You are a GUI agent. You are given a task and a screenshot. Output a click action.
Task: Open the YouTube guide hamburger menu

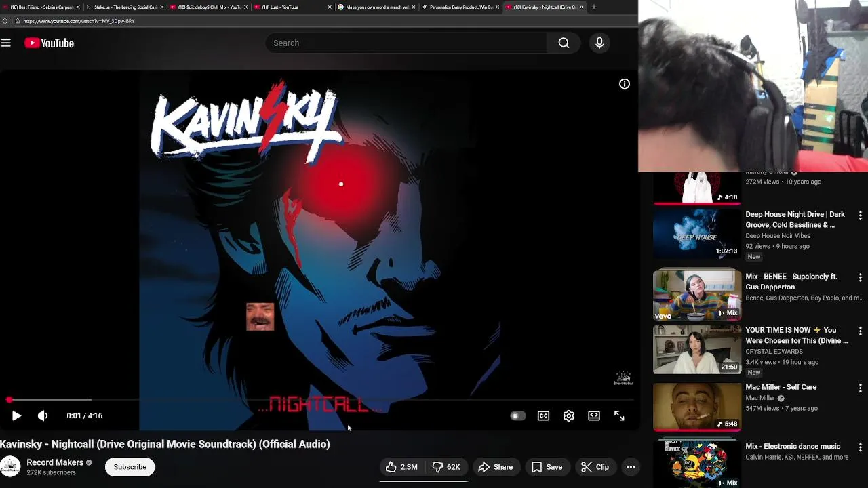click(6, 43)
